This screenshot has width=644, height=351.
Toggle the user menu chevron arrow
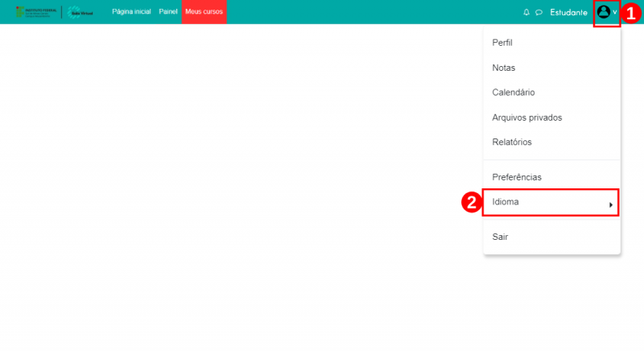pyautogui.click(x=615, y=12)
